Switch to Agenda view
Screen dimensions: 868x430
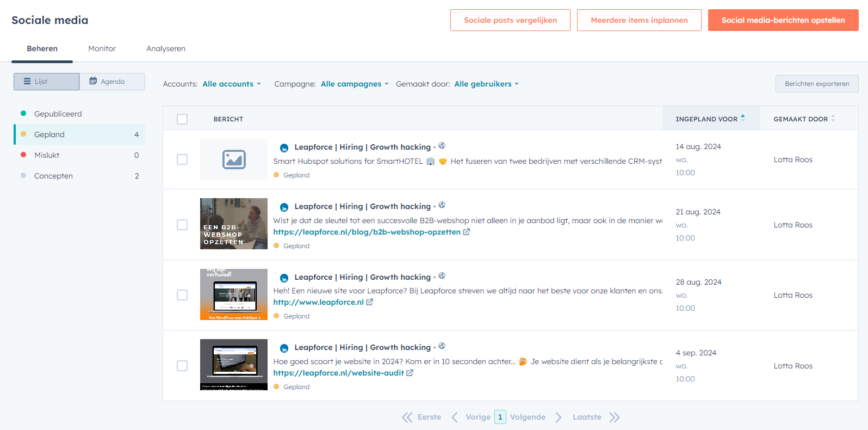(x=112, y=82)
